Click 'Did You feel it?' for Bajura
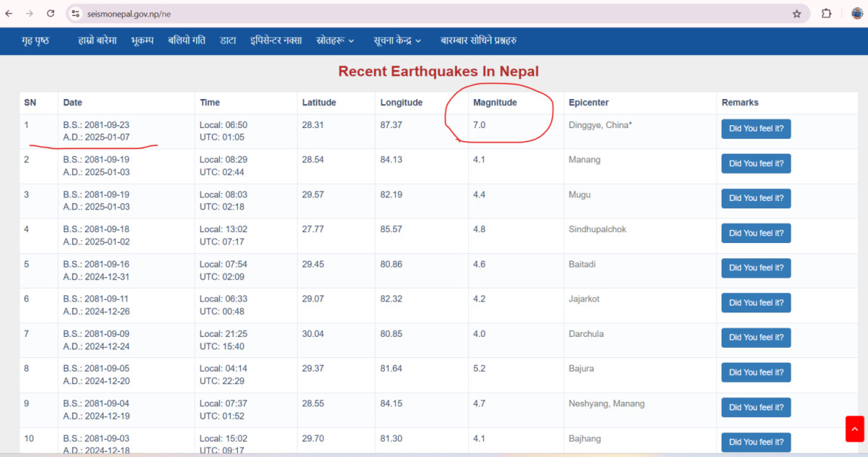The width and height of the screenshot is (868, 457). (x=756, y=372)
